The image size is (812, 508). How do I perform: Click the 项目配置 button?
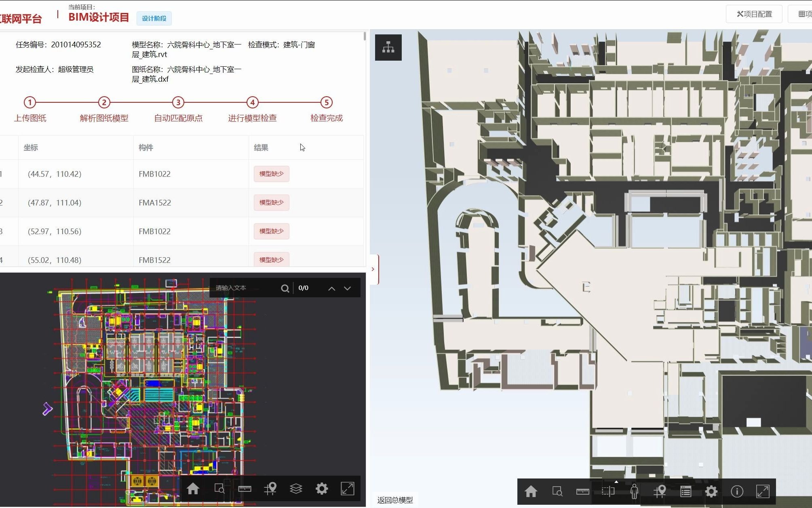coord(753,13)
